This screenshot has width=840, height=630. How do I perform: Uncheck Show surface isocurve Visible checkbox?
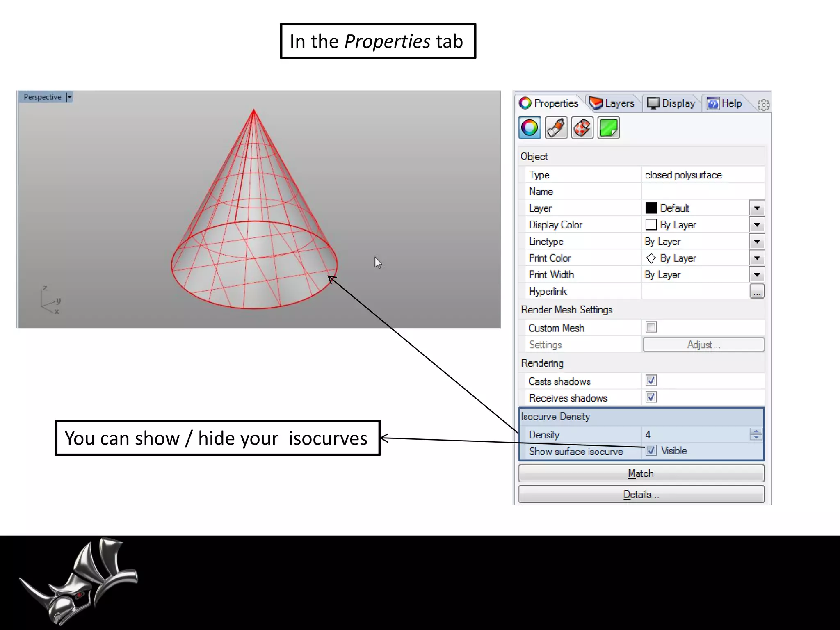pyautogui.click(x=651, y=451)
